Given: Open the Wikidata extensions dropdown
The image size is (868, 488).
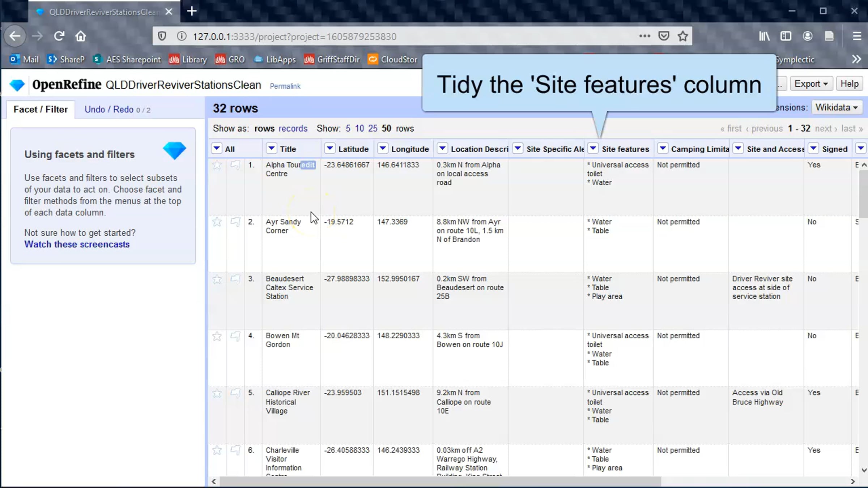Looking at the screenshot, I should [x=837, y=107].
